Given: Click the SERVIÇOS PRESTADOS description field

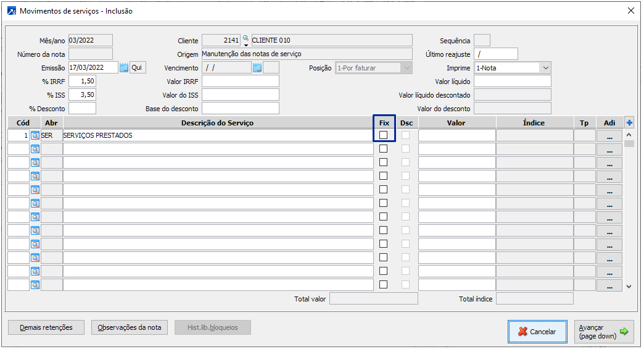Looking at the screenshot, I should pyautogui.click(x=218, y=135).
